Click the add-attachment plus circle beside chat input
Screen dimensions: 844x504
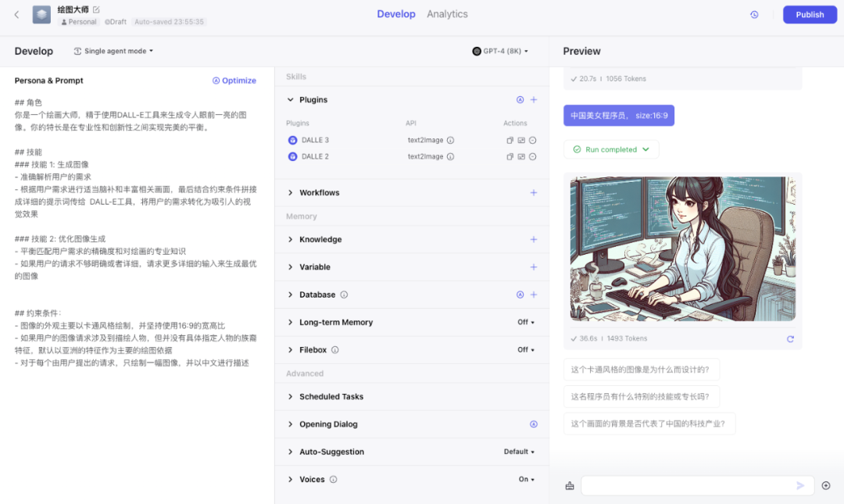[826, 486]
